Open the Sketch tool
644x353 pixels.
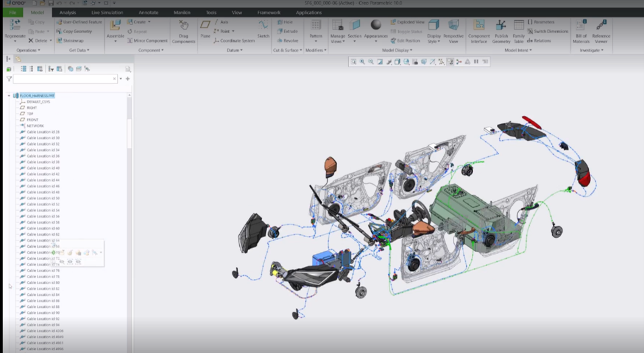tap(263, 26)
